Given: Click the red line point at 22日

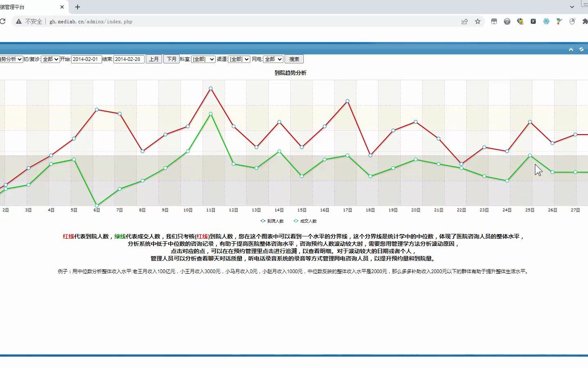Looking at the screenshot, I should pos(461,164).
